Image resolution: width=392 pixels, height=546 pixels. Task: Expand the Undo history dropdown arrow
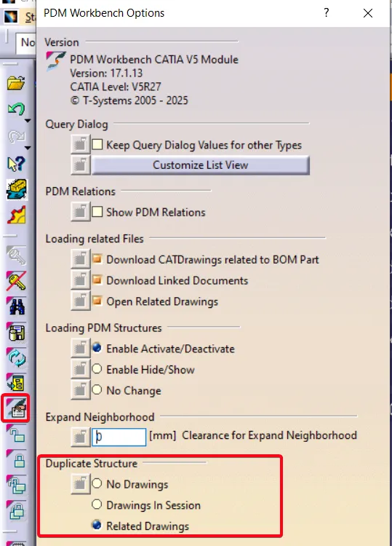pyautogui.click(x=28, y=121)
